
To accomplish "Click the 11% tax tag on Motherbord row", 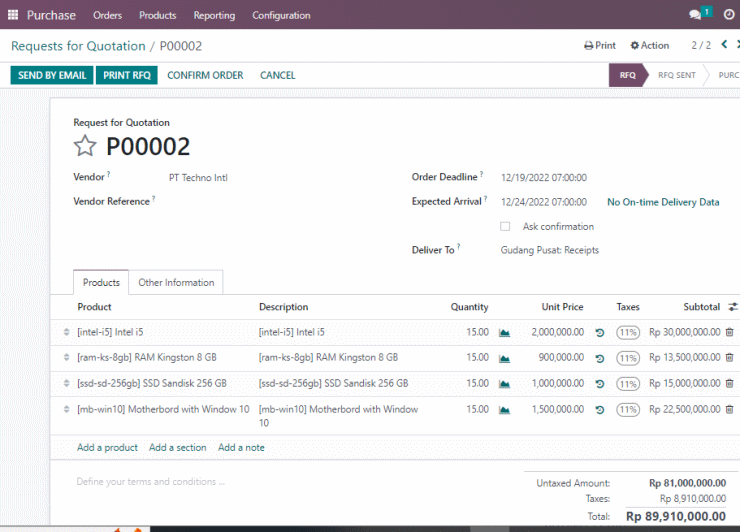I will 628,409.
